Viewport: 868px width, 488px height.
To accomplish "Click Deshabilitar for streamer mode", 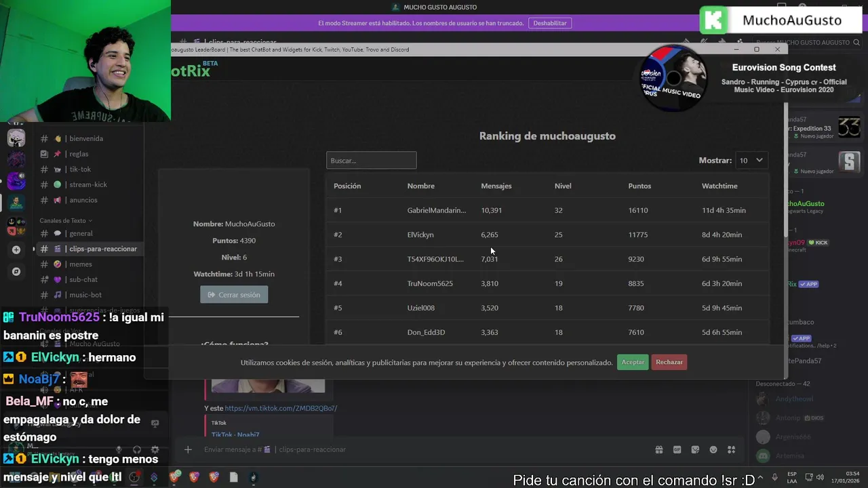I will tap(550, 23).
